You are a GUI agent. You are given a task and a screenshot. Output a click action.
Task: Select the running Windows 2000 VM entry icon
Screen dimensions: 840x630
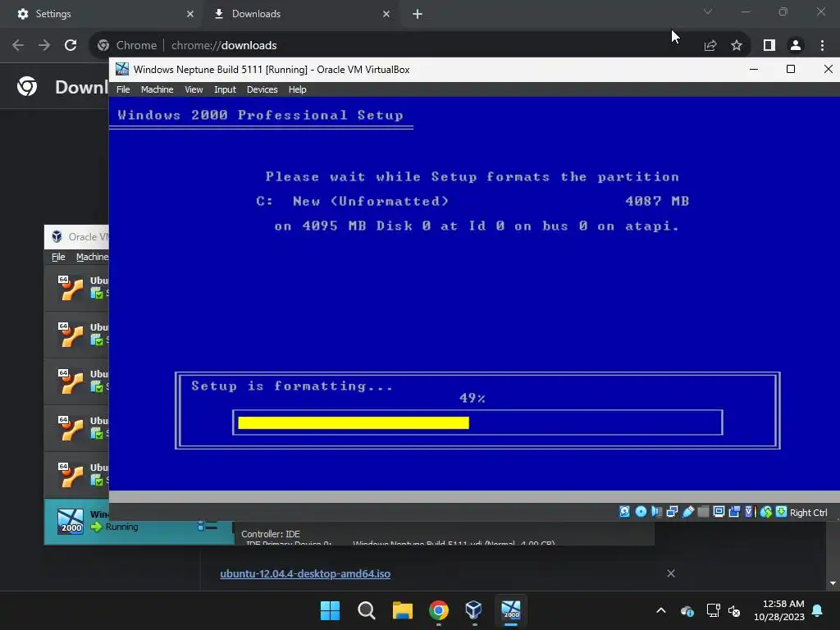pos(71,521)
